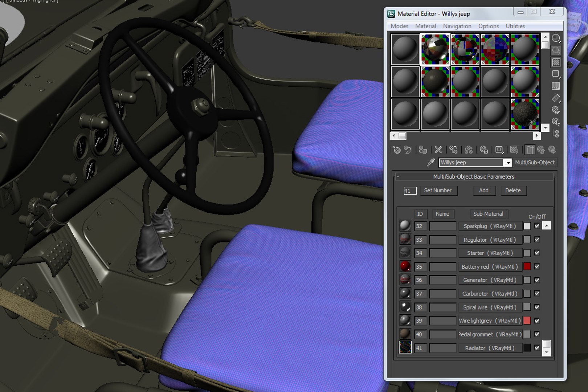The width and height of the screenshot is (588, 392).
Task: Click the Make Preview film icon
Action: pos(556,98)
